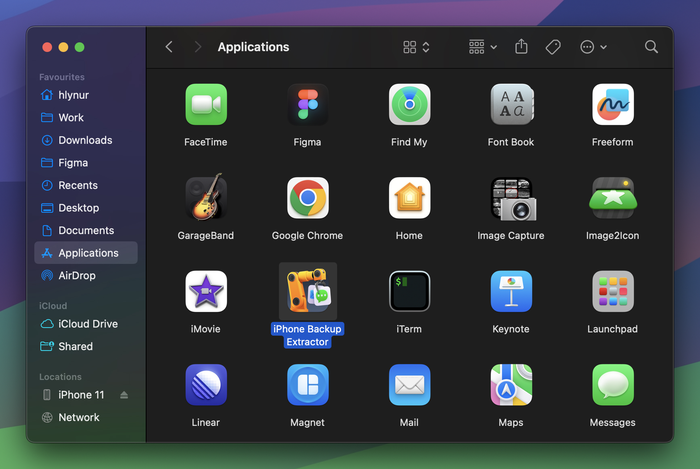Select the Figma app icon in the grid
The width and height of the screenshot is (700, 469).
pos(308,104)
